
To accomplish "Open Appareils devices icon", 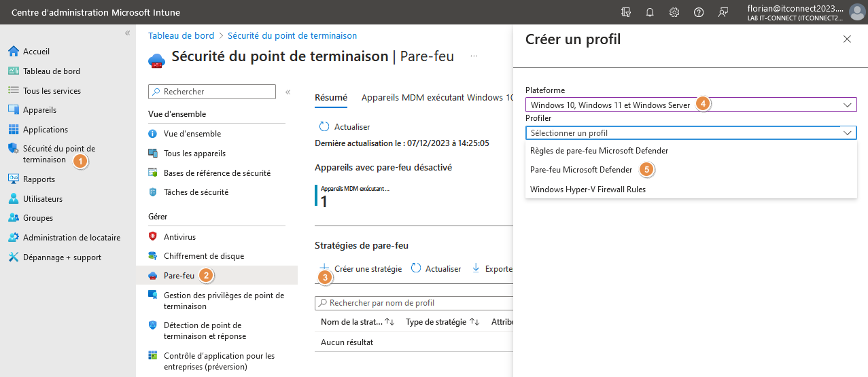I will pyautogui.click(x=14, y=110).
